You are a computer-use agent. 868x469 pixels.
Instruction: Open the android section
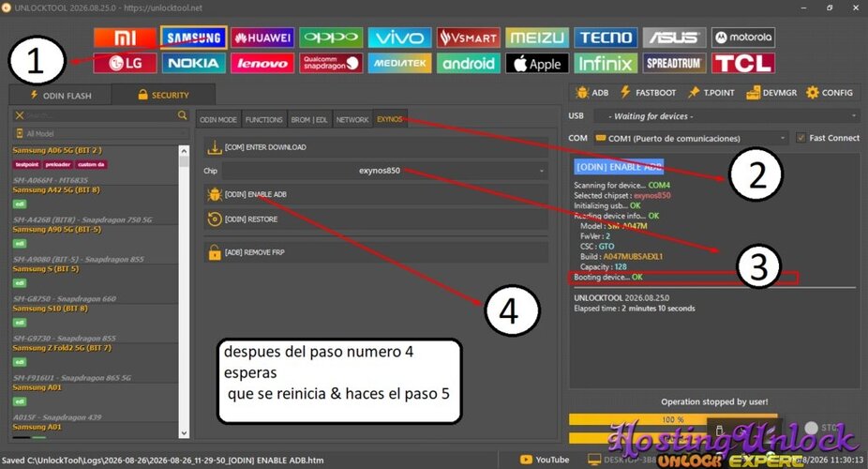click(x=469, y=63)
